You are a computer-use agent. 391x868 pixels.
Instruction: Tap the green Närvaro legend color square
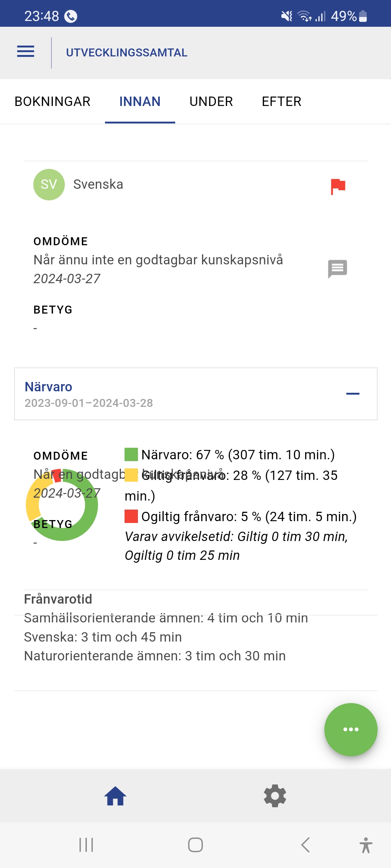(x=131, y=455)
